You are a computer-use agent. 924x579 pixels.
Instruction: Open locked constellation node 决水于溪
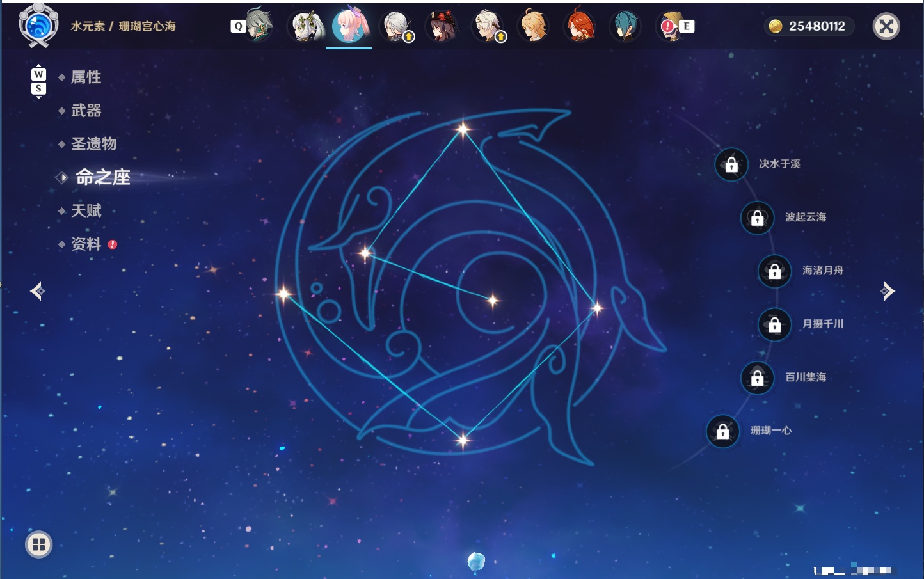731,164
